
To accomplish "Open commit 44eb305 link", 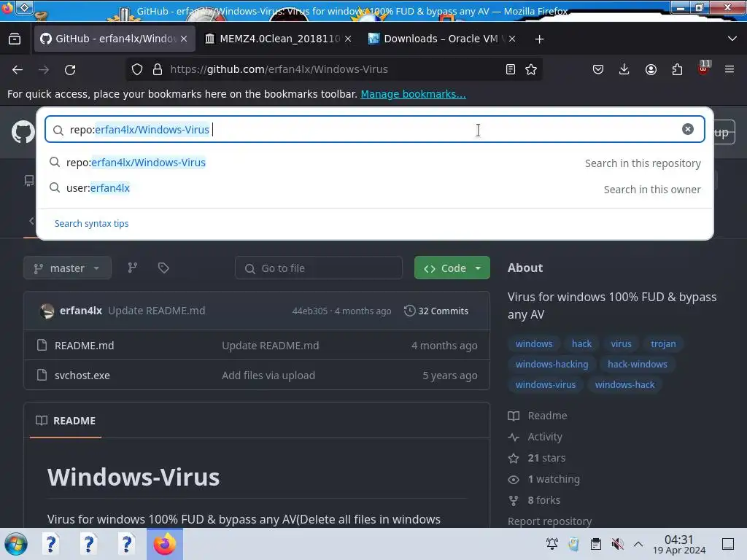I will click(x=309, y=311).
